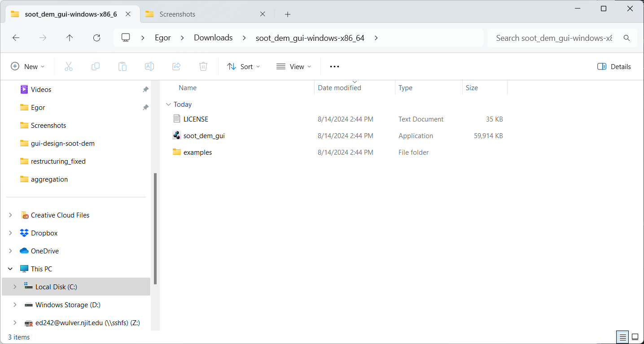Refresh the current folder view
The height and width of the screenshot is (344, 644).
coord(96,38)
